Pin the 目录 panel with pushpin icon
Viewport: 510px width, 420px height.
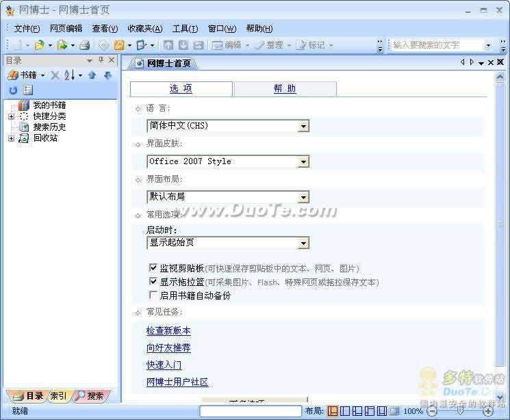pos(101,60)
